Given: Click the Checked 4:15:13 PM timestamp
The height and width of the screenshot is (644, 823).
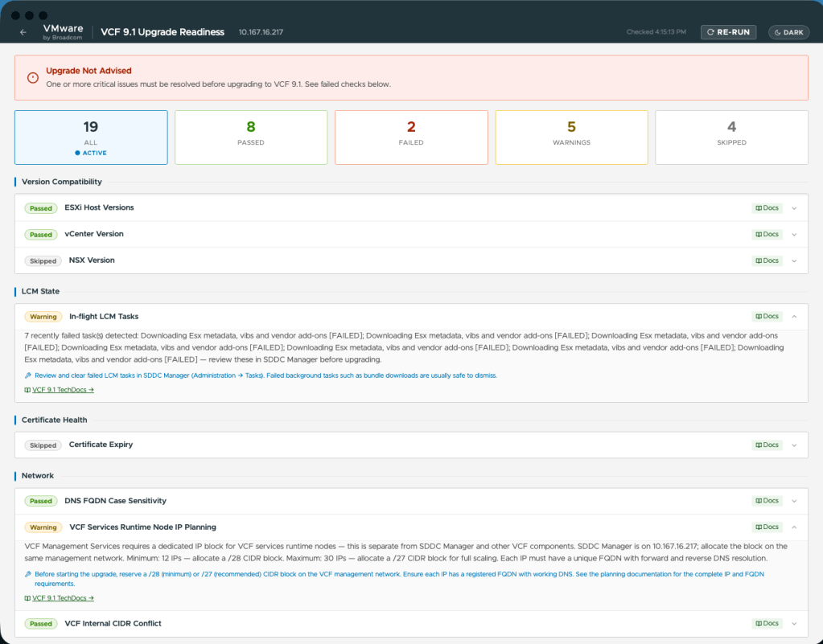Looking at the screenshot, I should pos(656,32).
